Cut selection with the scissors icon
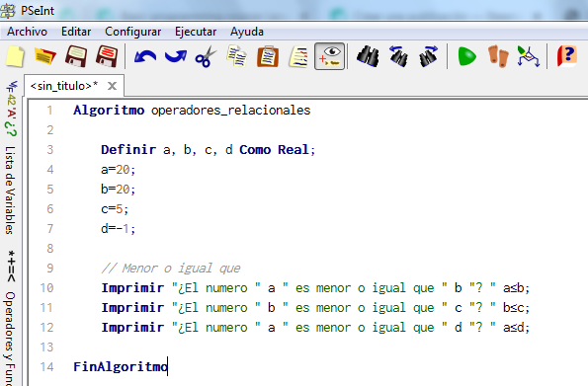 pos(206,56)
